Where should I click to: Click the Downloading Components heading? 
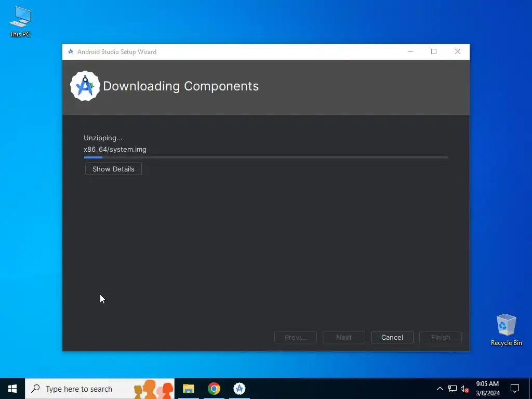pos(181,86)
